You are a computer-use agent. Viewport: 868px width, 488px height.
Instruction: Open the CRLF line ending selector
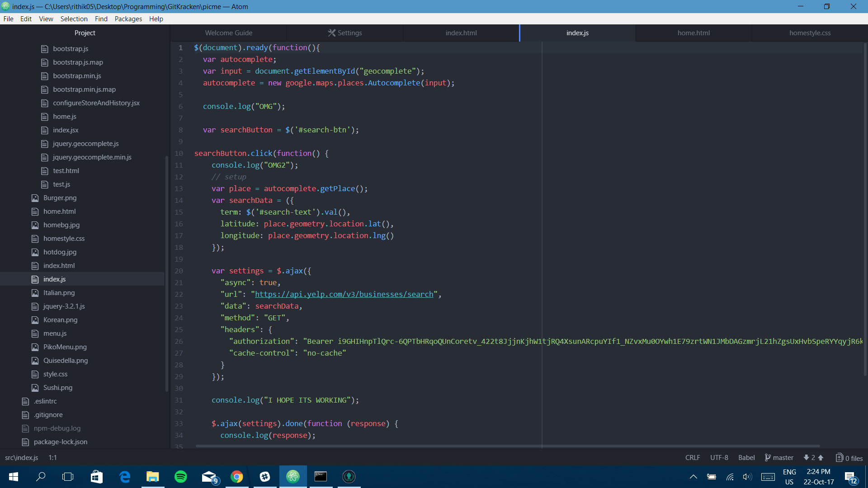[692, 458]
